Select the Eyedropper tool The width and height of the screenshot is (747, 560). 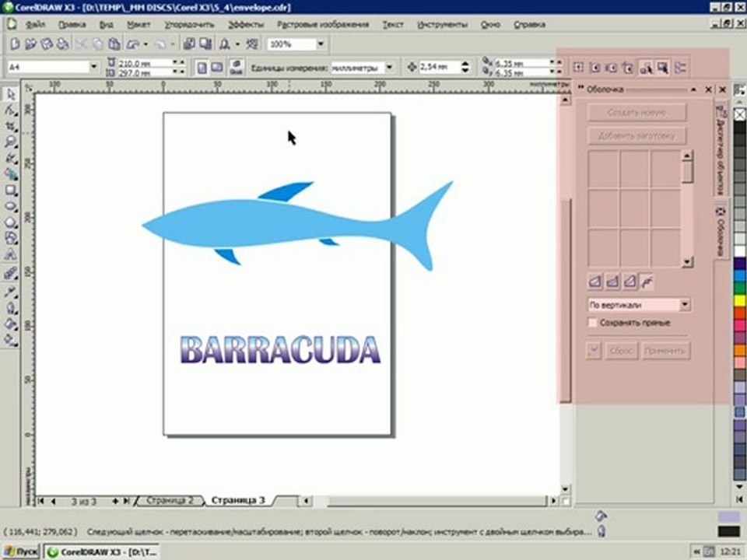(x=10, y=292)
